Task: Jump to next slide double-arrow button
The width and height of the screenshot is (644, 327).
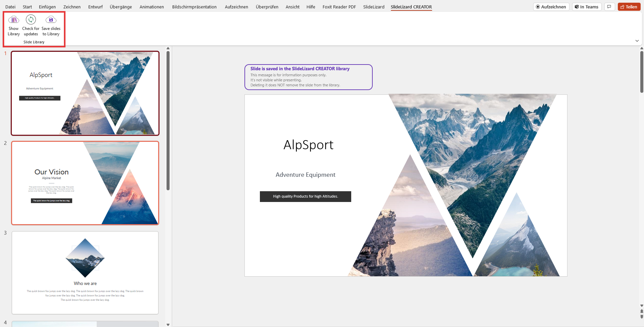Action: (642, 317)
